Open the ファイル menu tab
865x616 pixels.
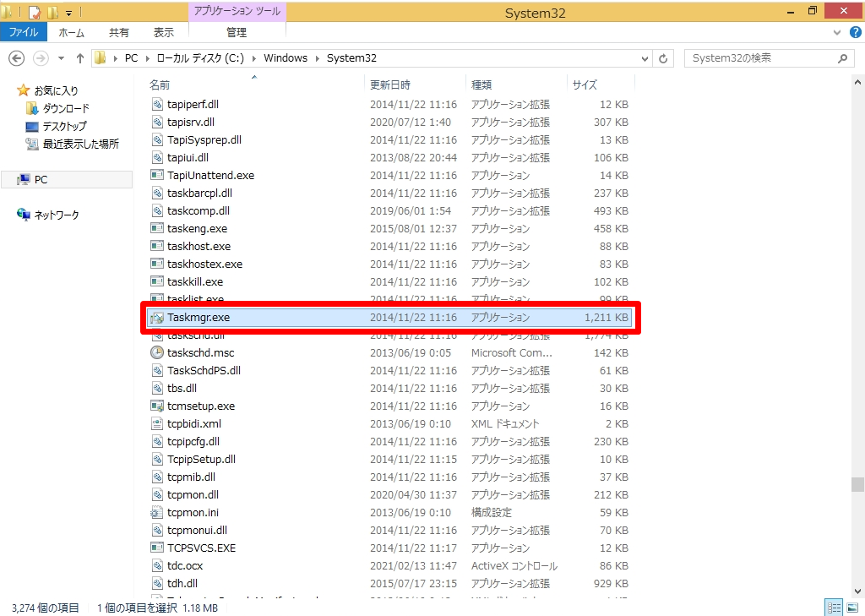(x=24, y=32)
